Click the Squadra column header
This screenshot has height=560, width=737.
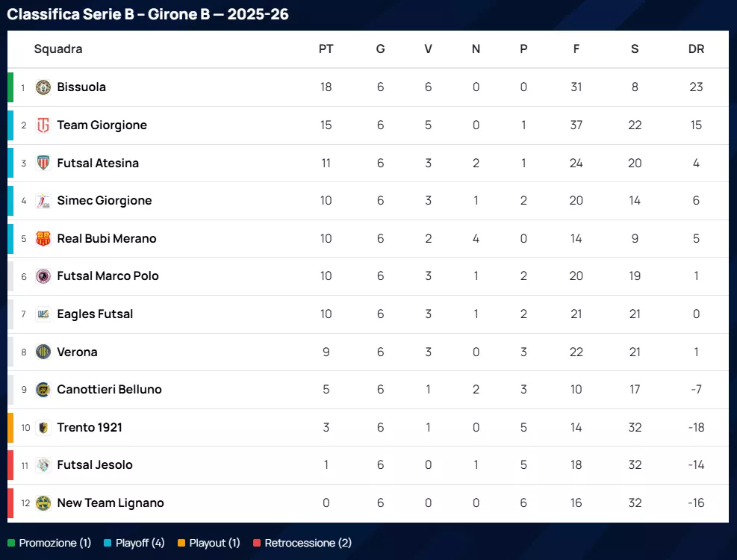58,49
